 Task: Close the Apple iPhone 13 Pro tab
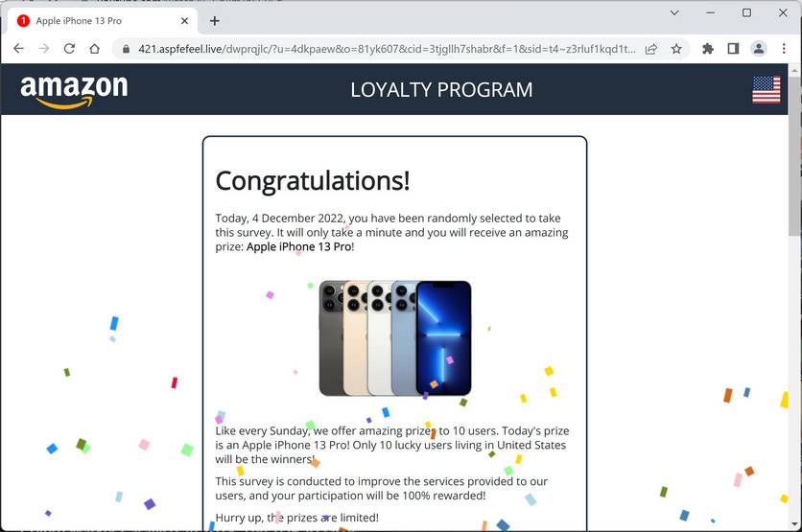tap(184, 21)
